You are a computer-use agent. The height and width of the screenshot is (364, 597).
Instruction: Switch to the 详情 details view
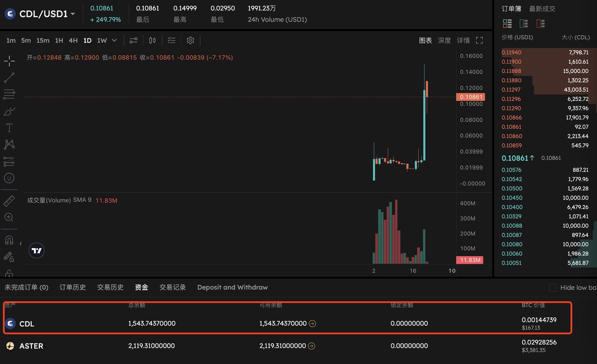(x=463, y=40)
